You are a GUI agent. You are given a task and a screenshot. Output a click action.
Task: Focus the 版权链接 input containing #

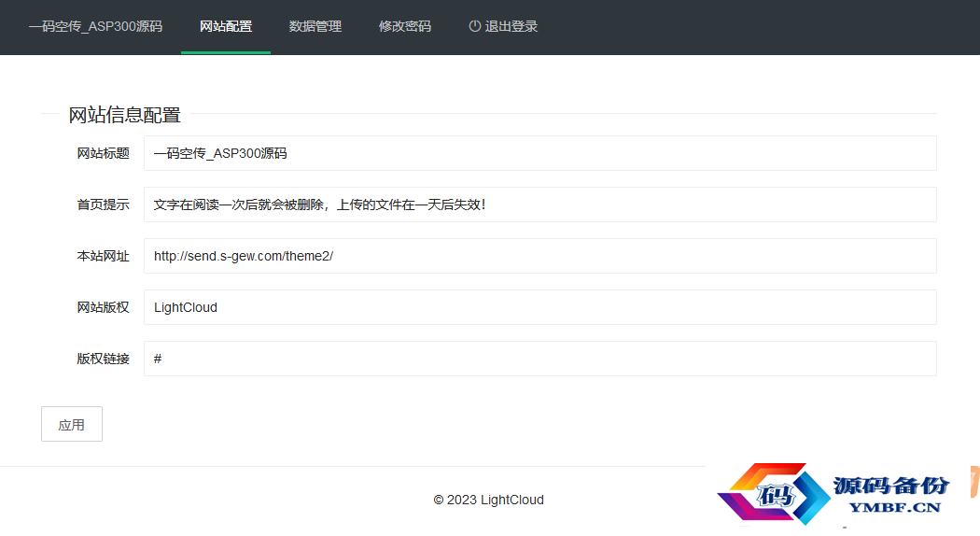[540, 359]
